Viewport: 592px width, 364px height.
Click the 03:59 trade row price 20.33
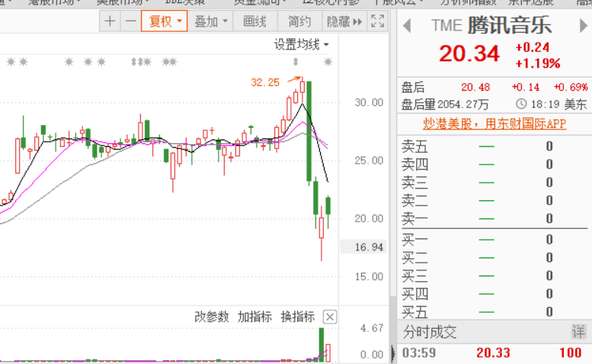(493, 353)
